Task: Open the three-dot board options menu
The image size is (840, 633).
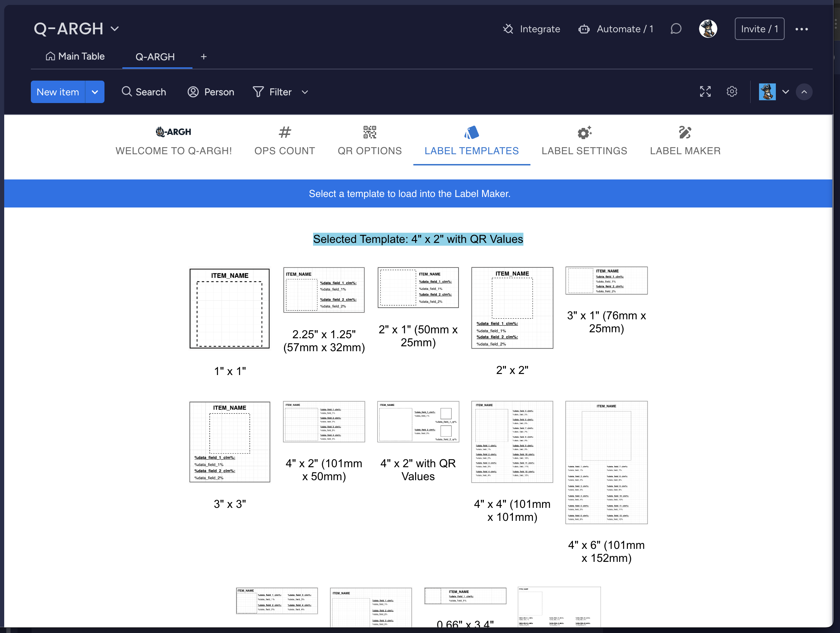Action: (801, 29)
